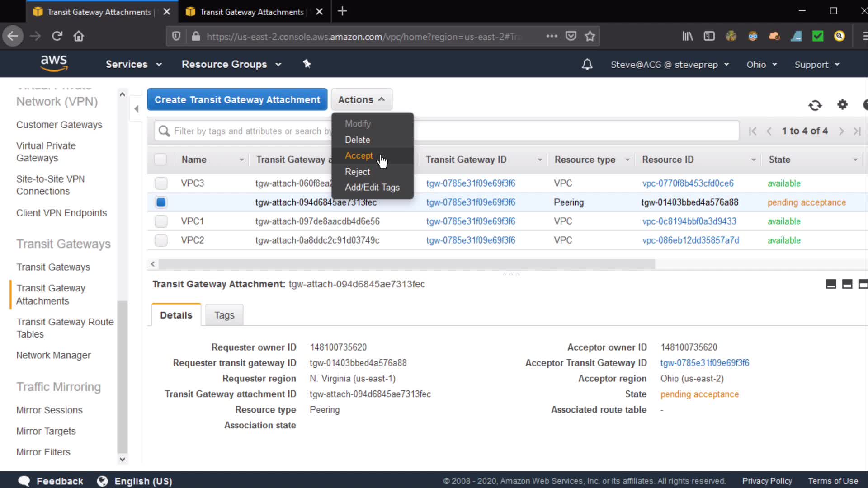
Task: Collapse the left navigation pane arrow
Action: click(x=136, y=108)
